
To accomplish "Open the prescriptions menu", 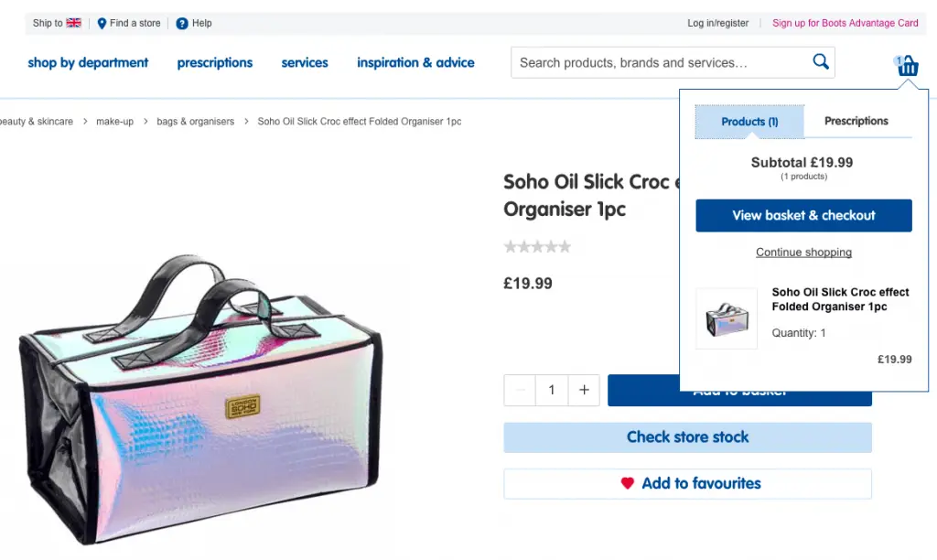I will pyautogui.click(x=215, y=62).
